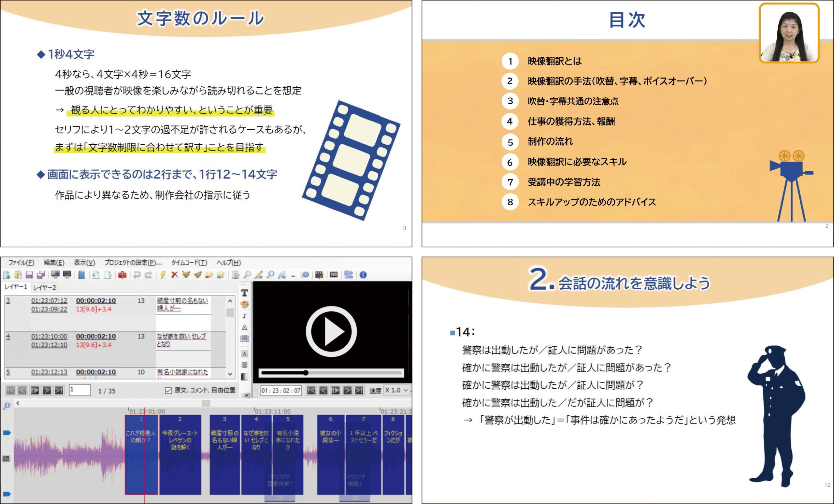Click subtitle list scroll-down arrow
This screenshot has width=834, height=504.
coord(230,374)
